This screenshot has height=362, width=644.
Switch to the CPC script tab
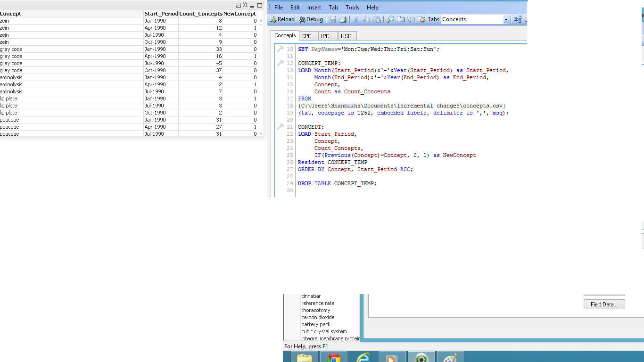pos(306,36)
